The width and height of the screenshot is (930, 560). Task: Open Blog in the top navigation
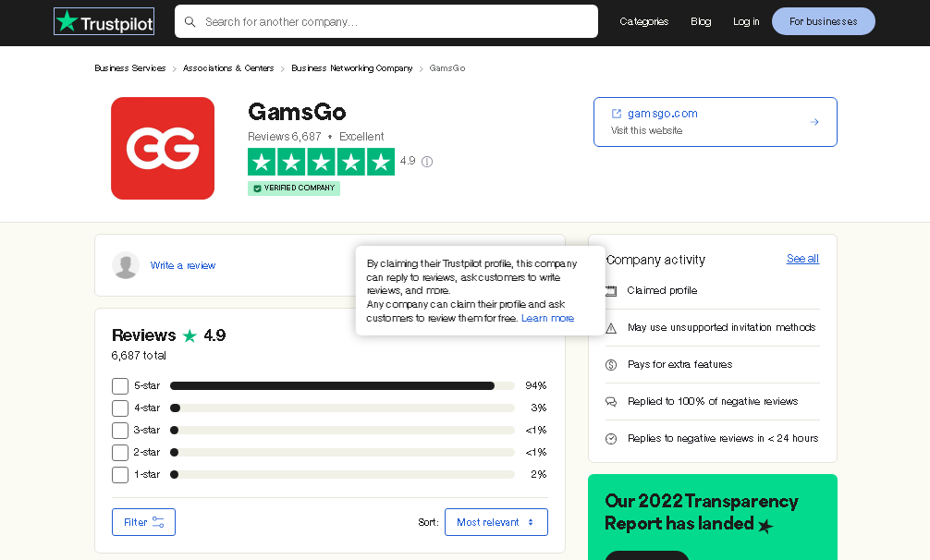pos(701,21)
